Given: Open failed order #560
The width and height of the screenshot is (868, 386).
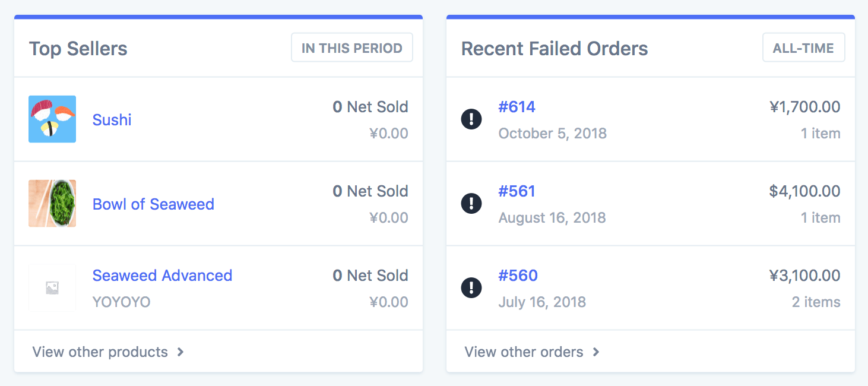Looking at the screenshot, I should click(x=518, y=276).
